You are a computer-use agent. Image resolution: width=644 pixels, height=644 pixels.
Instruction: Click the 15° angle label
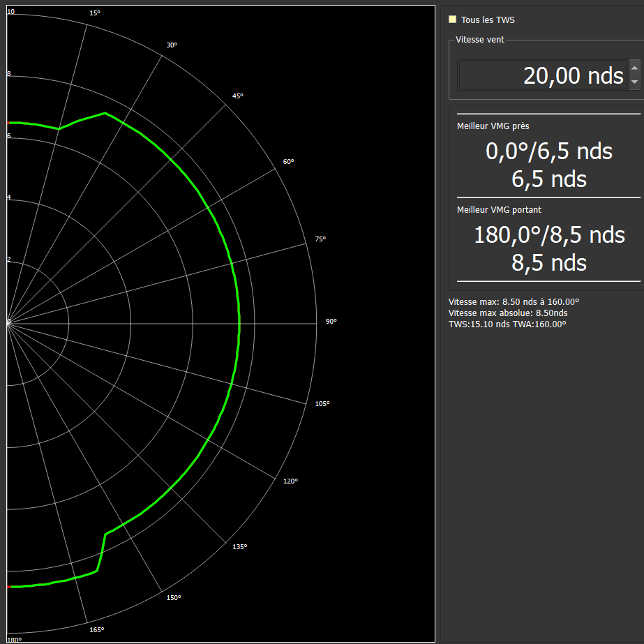pos(96,13)
